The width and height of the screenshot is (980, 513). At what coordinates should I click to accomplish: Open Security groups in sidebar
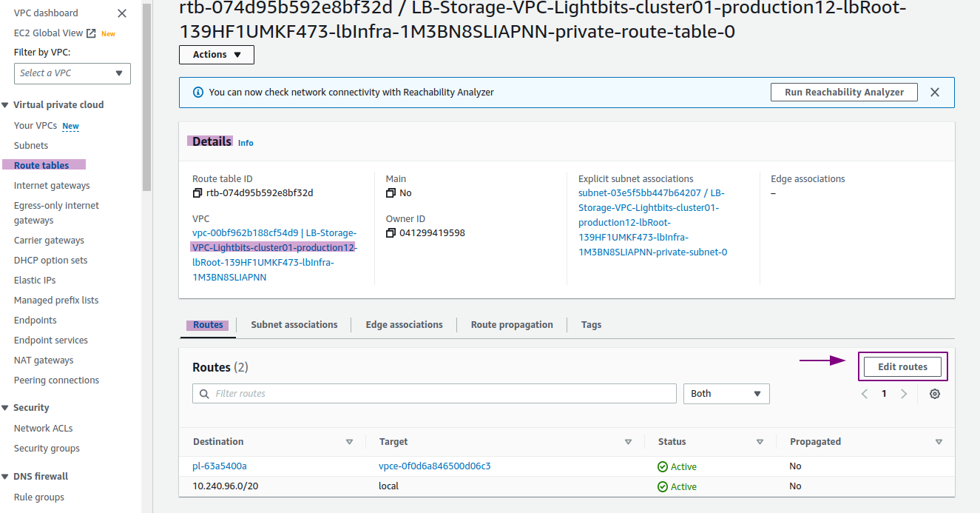[x=47, y=449]
